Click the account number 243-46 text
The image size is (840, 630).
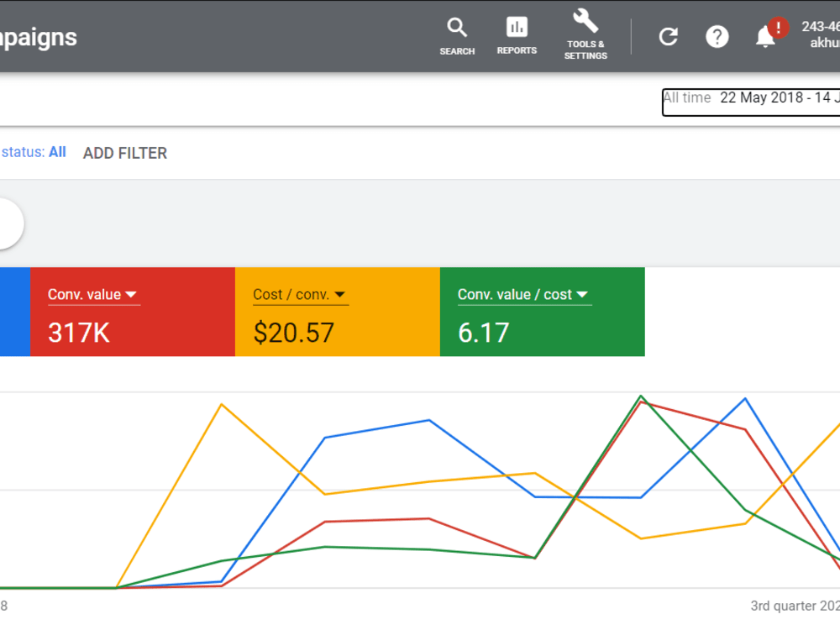click(x=820, y=26)
